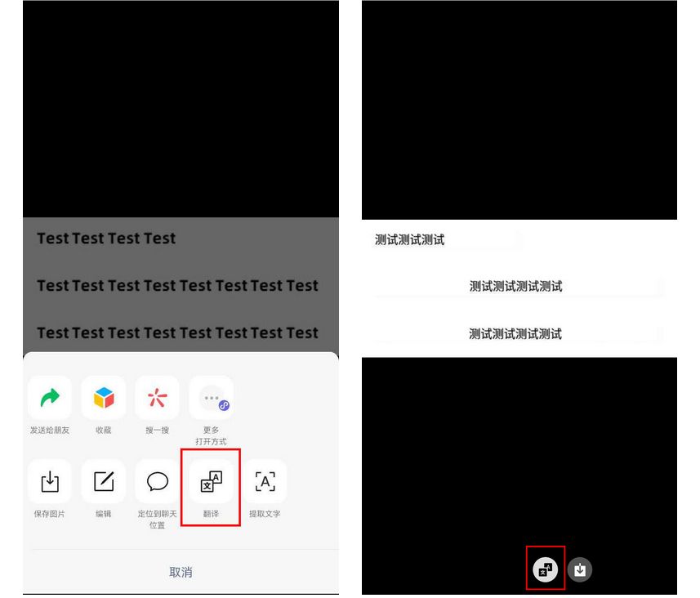Tap the 提取文字 extract text icon
The width and height of the screenshot is (700, 598).
[265, 481]
